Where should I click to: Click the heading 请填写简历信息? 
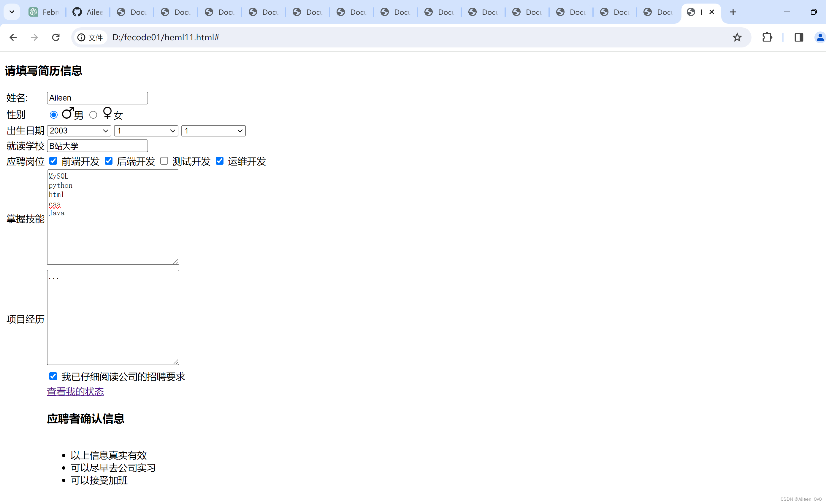44,71
